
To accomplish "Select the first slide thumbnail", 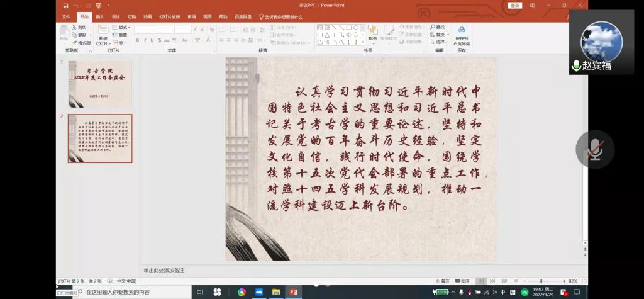I will click(100, 84).
